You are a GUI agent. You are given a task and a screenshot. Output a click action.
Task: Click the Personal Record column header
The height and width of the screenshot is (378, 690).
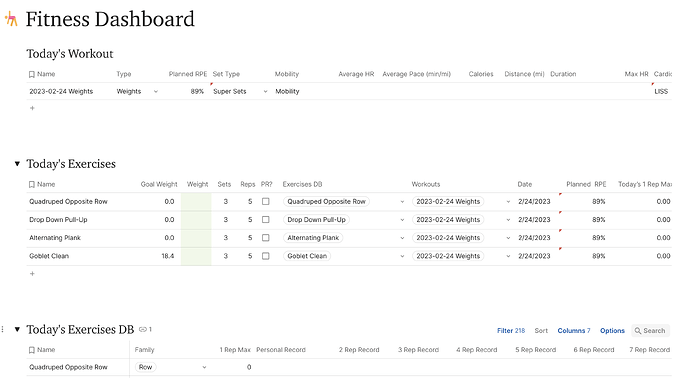coord(281,350)
